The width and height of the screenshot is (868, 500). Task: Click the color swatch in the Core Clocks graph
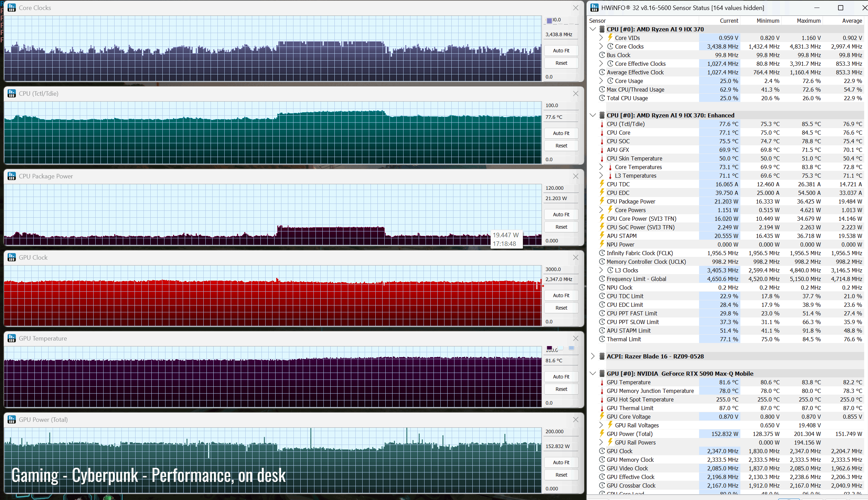[x=549, y=21]
